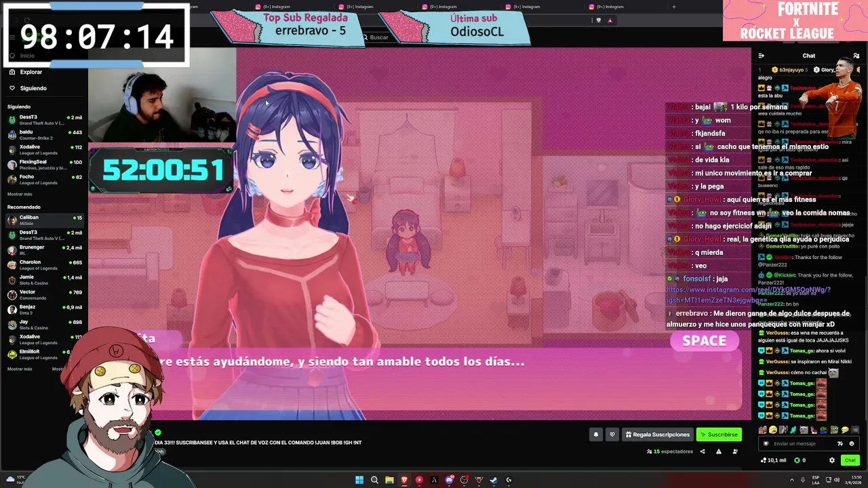Image resolution: width=868 pixels, height=488 pixels.
Task: Click the translate icon in message box
Action: (x=840, y=443)
